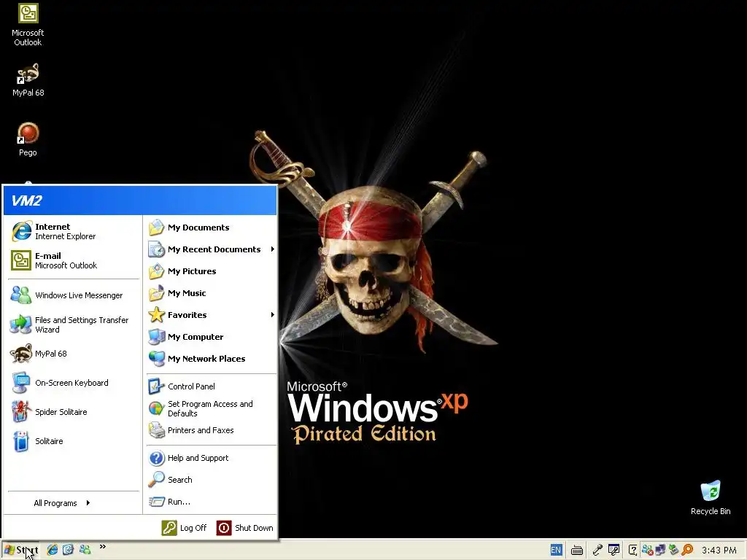Click the keyboard icon in language bar
The height and width of the screenshot is (560, 747).
(576, 551)
